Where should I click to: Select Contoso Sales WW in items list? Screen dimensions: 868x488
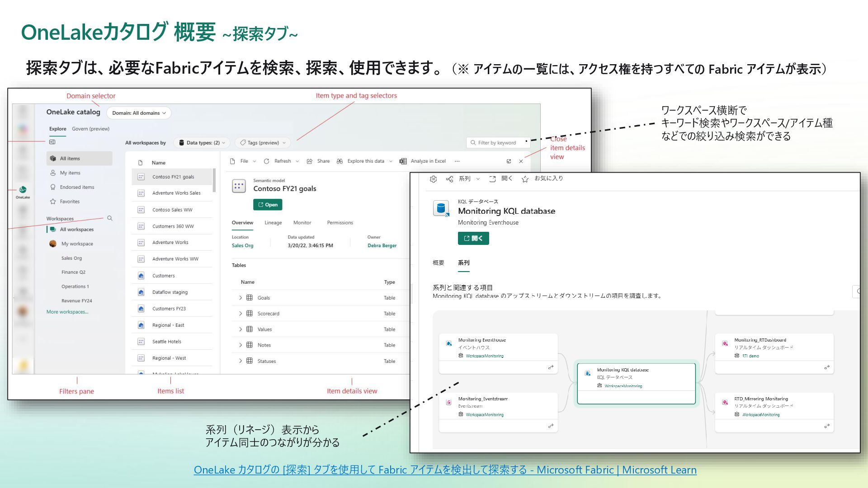point(172,210)
